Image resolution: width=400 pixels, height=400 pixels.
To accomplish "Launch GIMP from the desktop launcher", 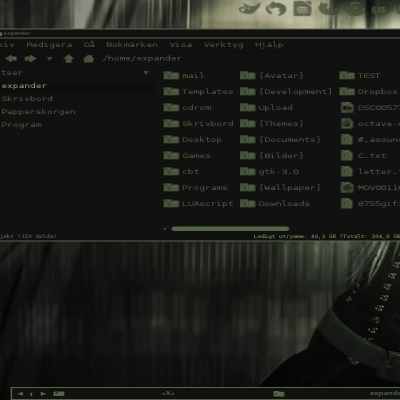I will pyautogui.click(x=249, y=8).
